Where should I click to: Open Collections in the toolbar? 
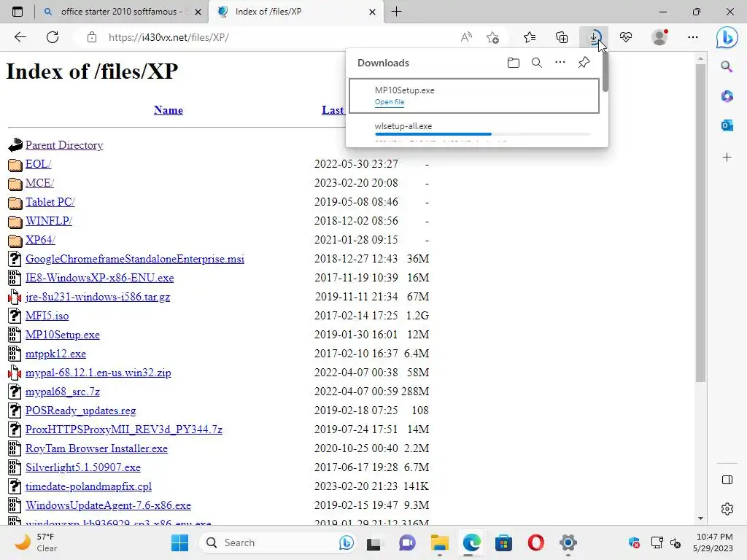coord(562,37)
